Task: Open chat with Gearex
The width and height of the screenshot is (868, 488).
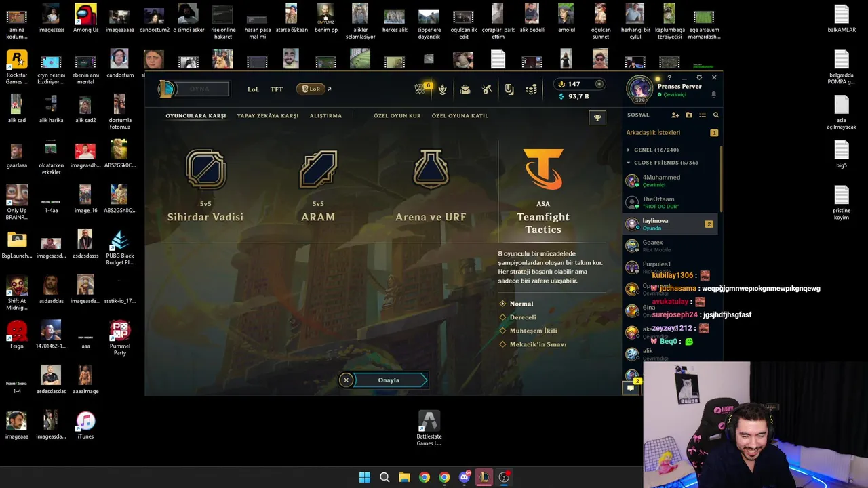Action: (671, 245)
